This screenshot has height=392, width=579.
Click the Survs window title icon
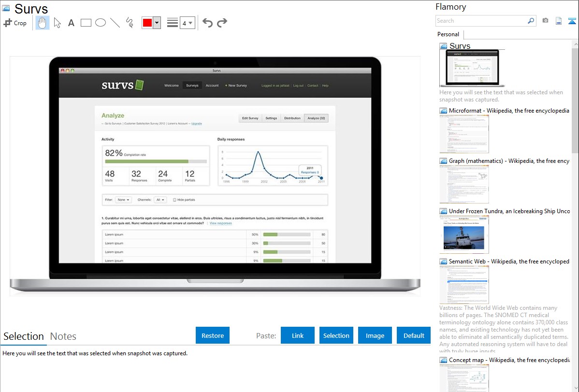pyautogui.click(x=6, y=8)
